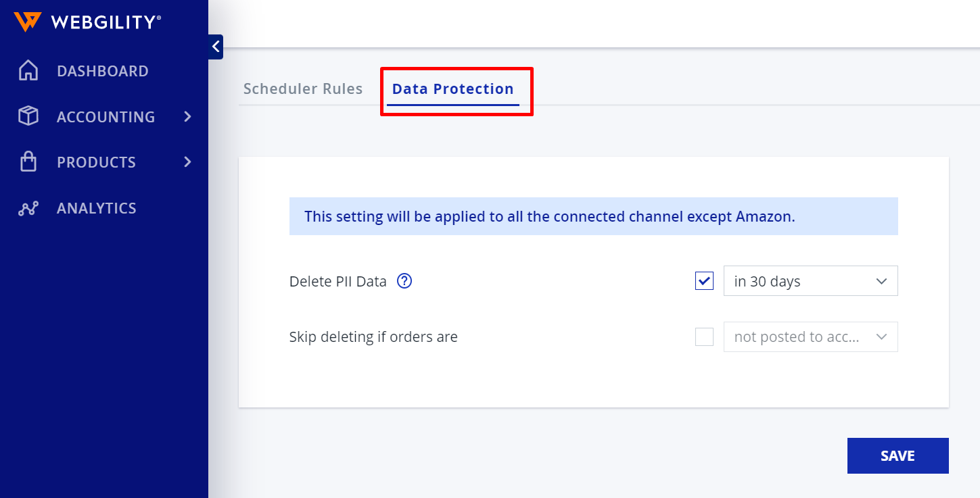Click the Webgility logo icon
This screenshot has width=980, height=498.
28,22
